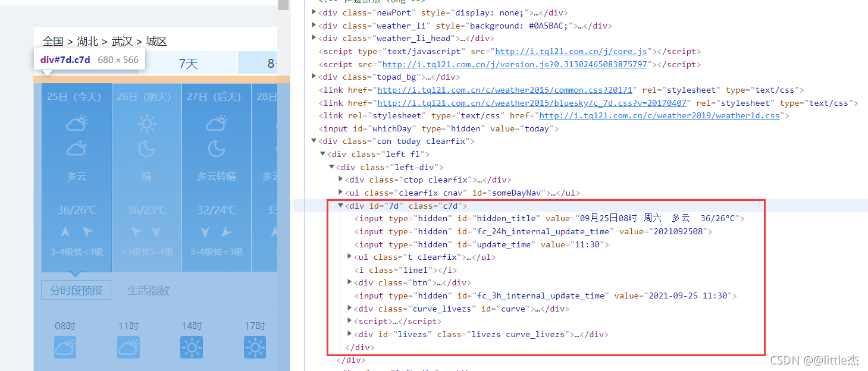The width and height of the screenshot is (868, 371).
Task: Open the common.css stylesheet link
Action: (504, 90)
